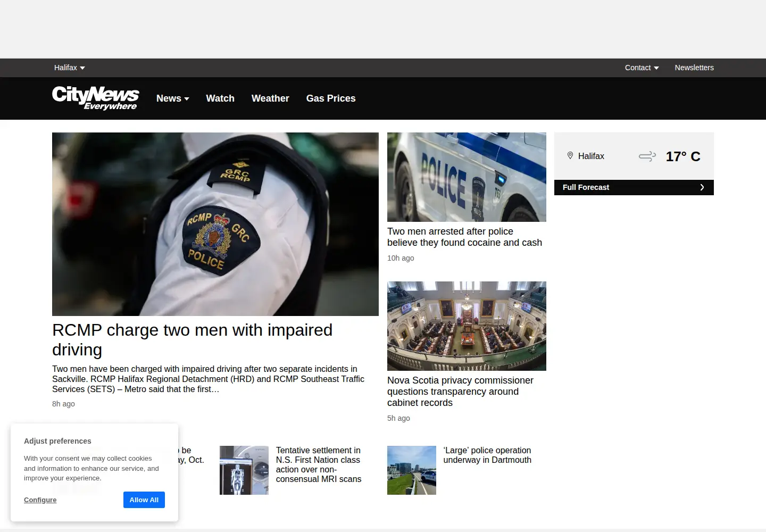Click the RCMP shoulder patch image
The image size is (766, 532).
pos(215,224)
